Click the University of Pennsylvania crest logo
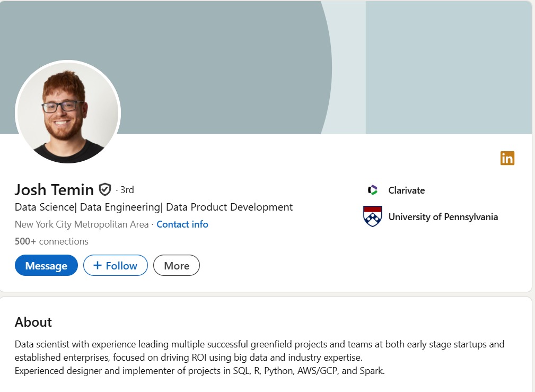 click(372, 216)
